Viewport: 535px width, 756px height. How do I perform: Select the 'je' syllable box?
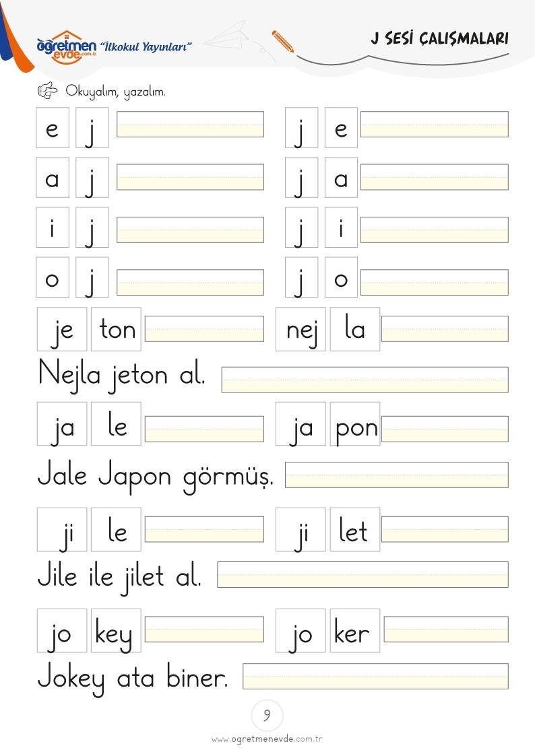pyautogui.click(x=62, y=329)
